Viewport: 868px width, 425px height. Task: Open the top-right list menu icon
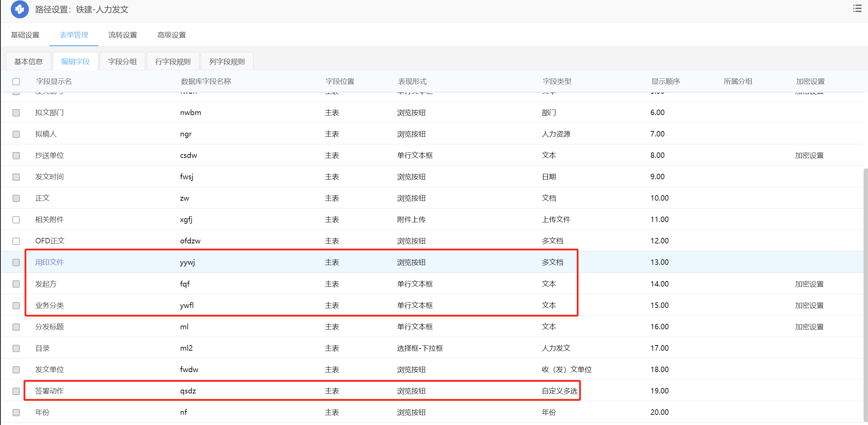(857, 9)
